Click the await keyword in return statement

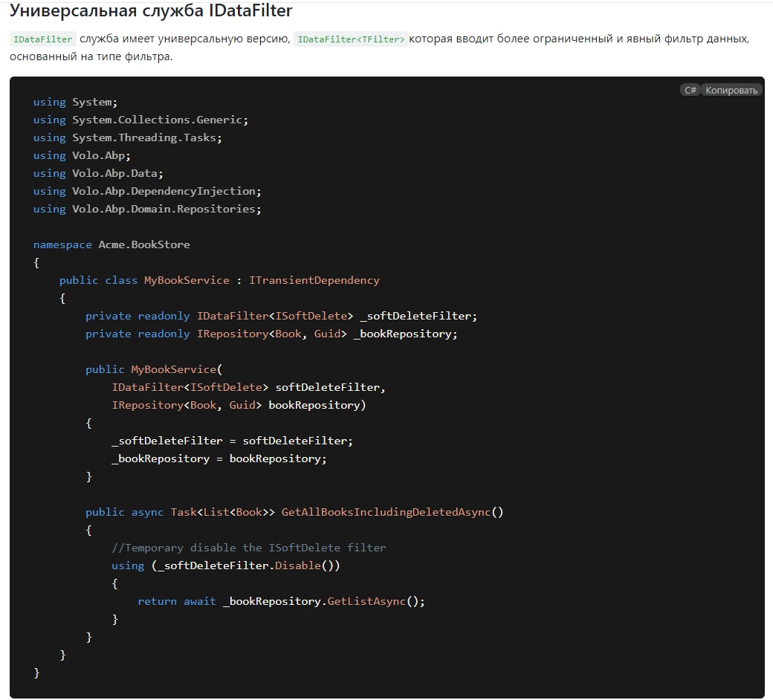tap(200, 601)
